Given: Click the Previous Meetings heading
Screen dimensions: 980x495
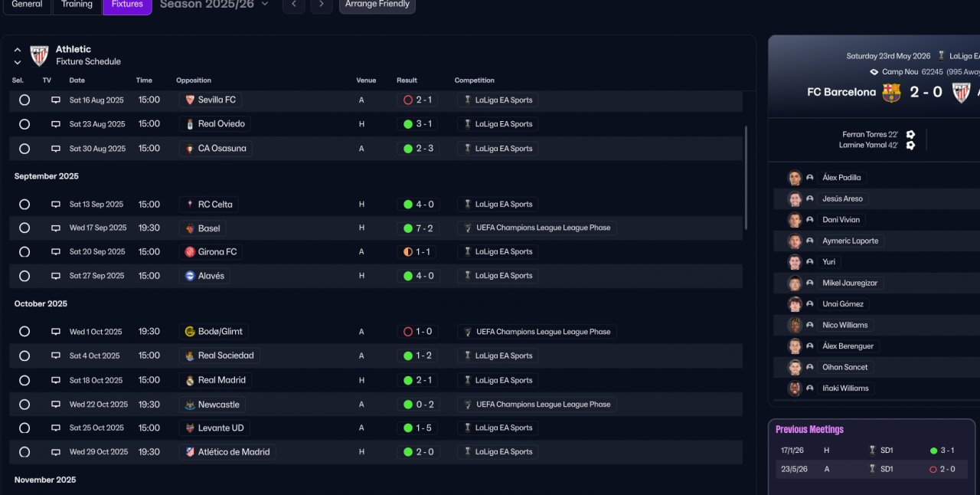Looking at the screenshot, I should pyautogui.click(x=809, y=430).
